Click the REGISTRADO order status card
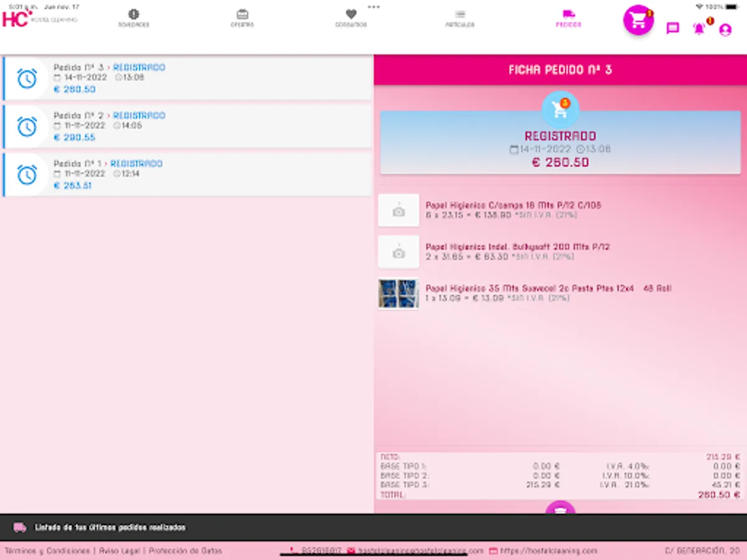Viewport: 747px width, 560px height. click(x=560, y=142)
